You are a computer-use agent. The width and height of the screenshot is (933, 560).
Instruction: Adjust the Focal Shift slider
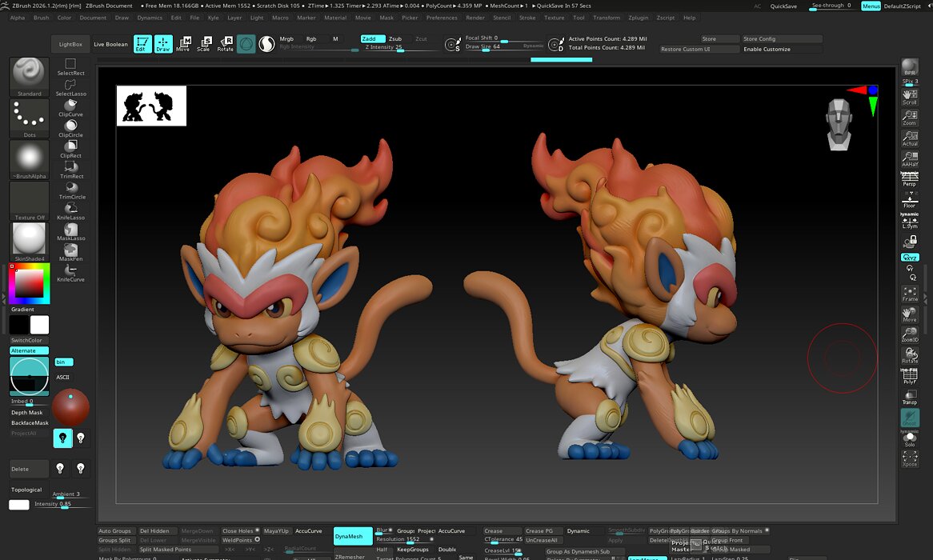(505, 38)
